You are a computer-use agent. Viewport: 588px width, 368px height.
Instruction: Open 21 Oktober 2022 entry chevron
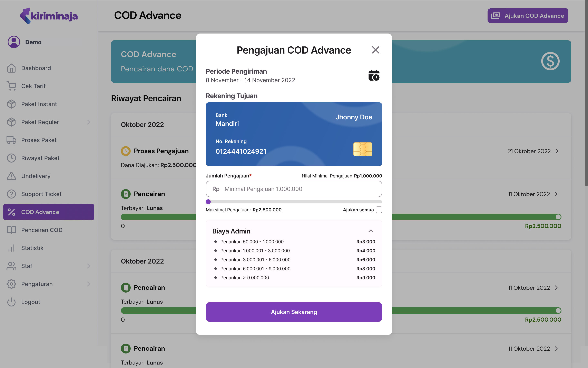[x=557, y=151]
